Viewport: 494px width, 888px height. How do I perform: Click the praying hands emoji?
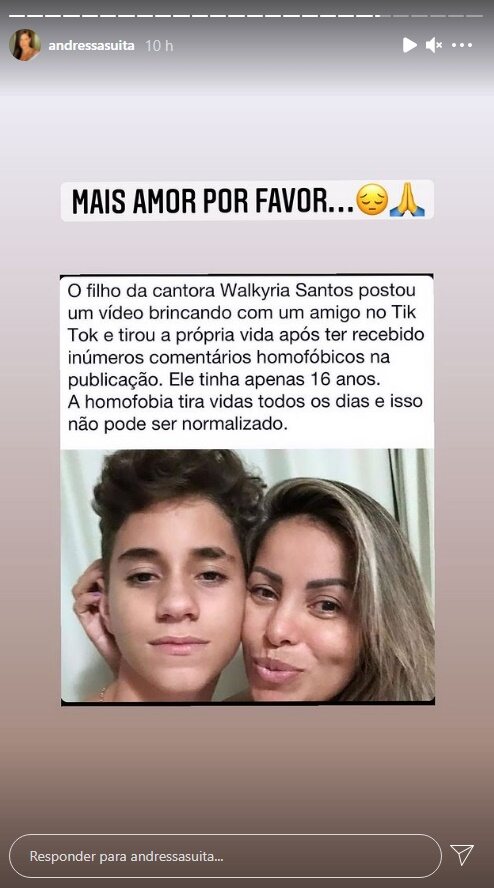407,200
